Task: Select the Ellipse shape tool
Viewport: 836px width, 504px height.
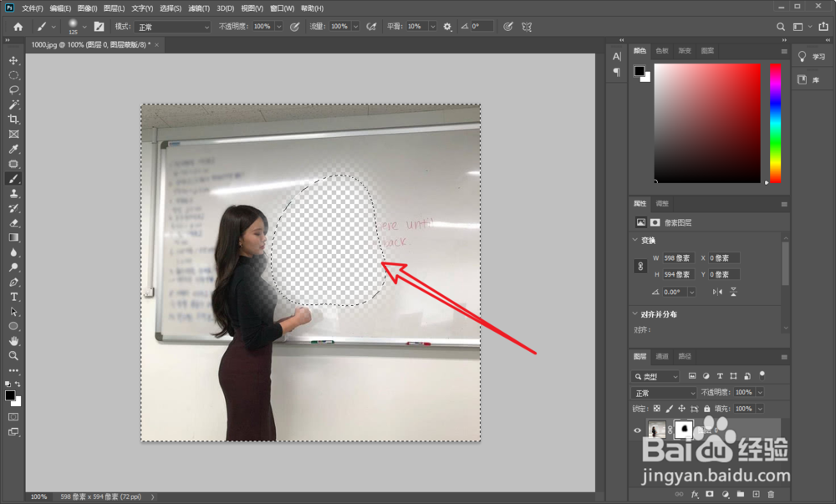Action: tap(14, 326)
